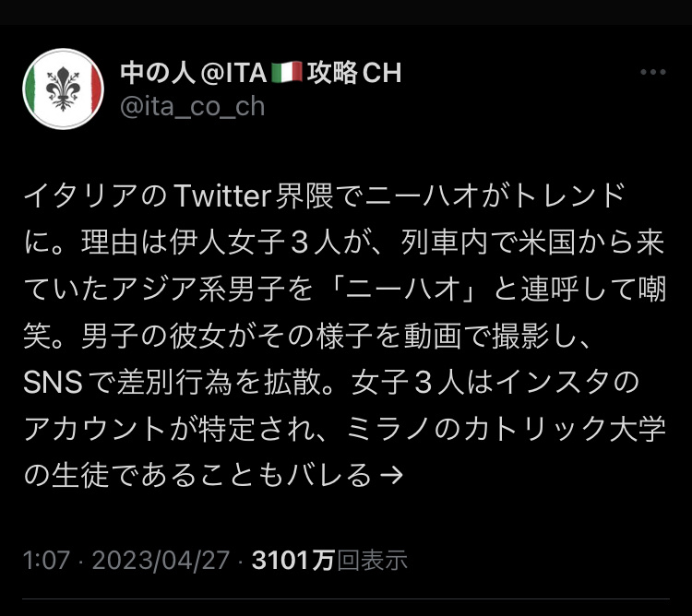Click the word Twitter in the tweet
This screenshot has width=692, height=616.
tap(223, 195)
